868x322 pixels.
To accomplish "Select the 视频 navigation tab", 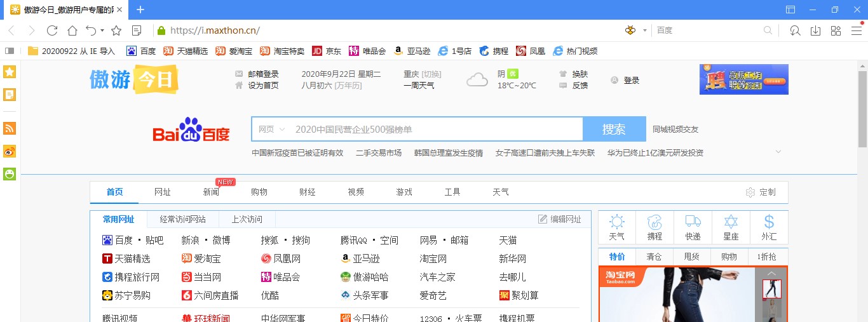I will tap(356, 192).
